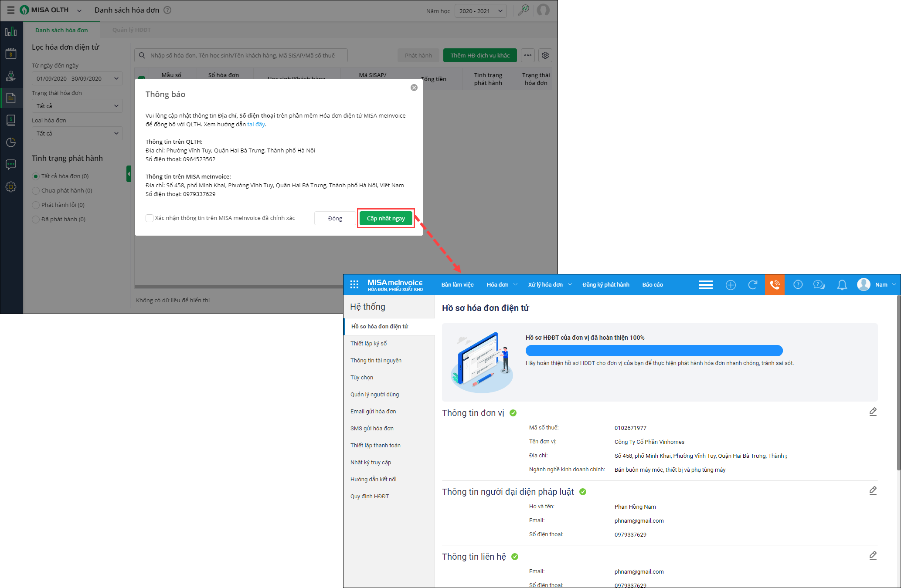901x588 pixels.
Task: Open invoice list settings gear icon
Action: click(x=545, y=55)
